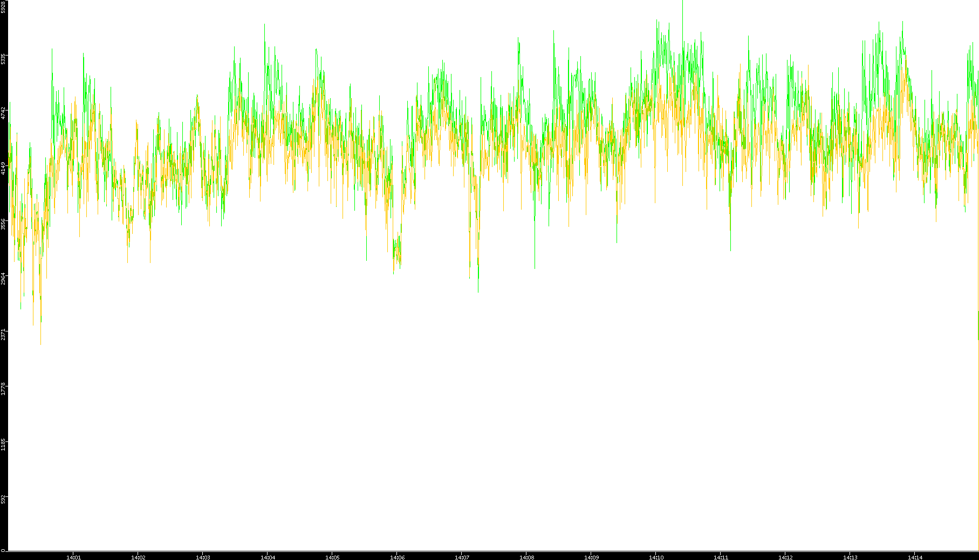
Task: Click the 14:01 time axis label
Action: pos(73,557)
